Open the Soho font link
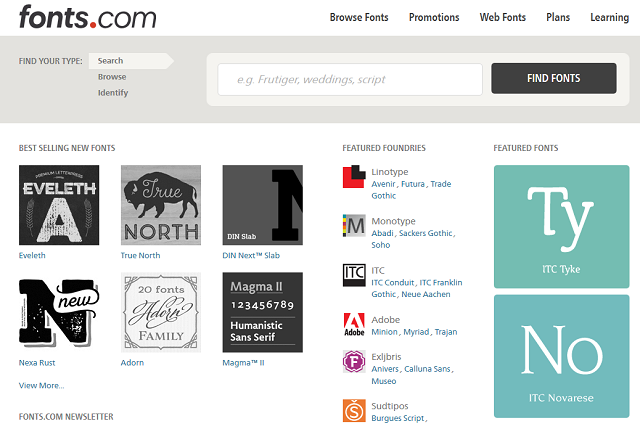The height and width of the screenshot is (424, 640). [380, 245]
